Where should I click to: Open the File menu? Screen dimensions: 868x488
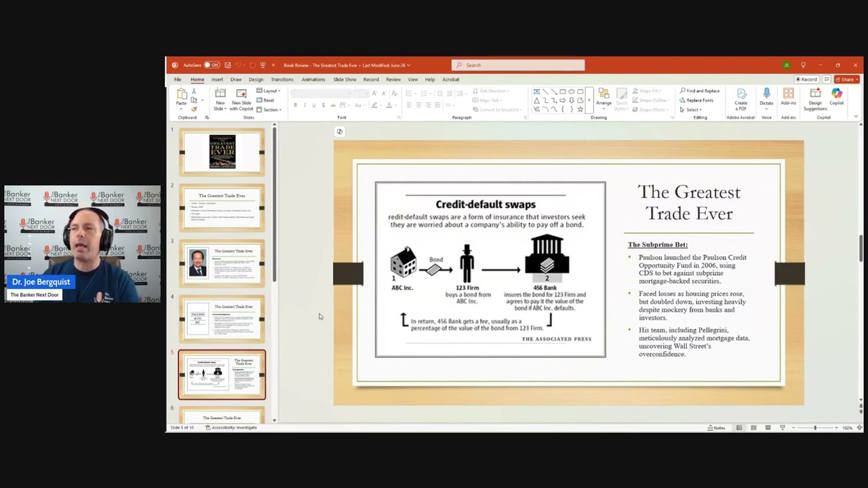[178, 79]
